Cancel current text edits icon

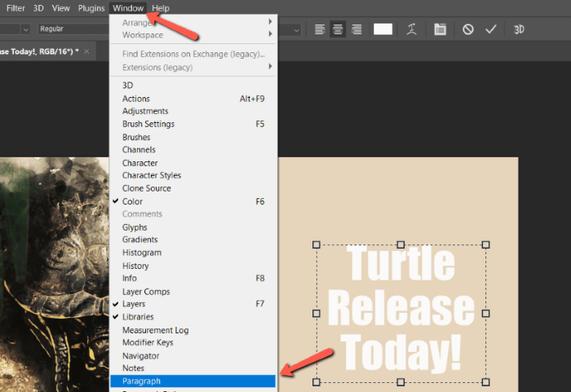click(x=468, y=29)
